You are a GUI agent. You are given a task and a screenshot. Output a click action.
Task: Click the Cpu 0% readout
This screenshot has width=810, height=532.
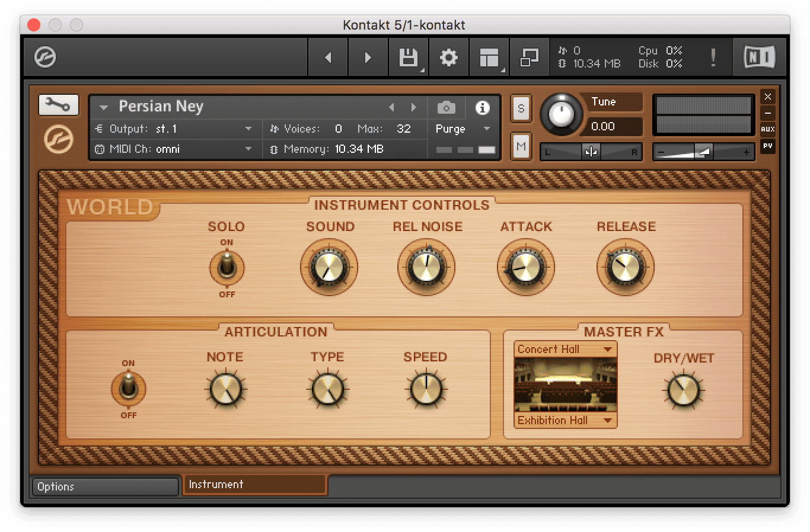(661, 51)
